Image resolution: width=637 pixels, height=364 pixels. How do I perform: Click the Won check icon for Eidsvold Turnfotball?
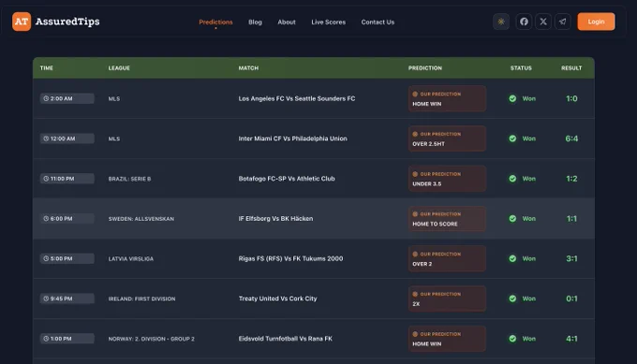(512, 339)
